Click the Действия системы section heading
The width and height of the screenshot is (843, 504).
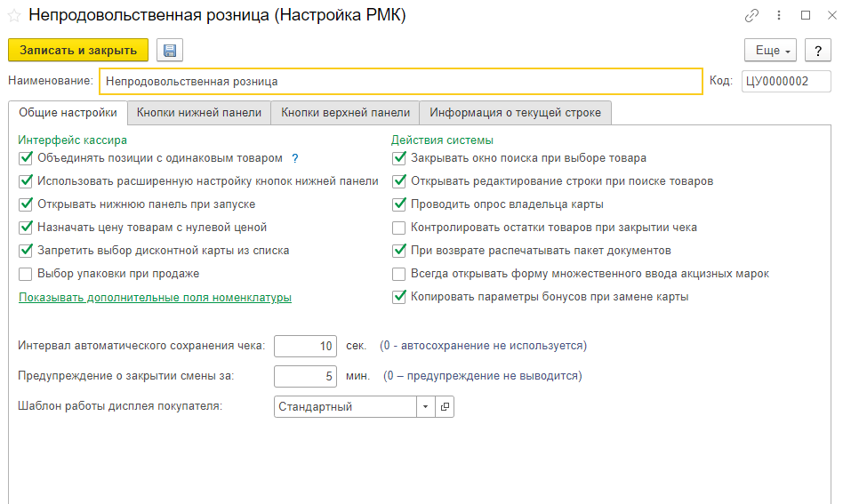(x=442, y=140)
